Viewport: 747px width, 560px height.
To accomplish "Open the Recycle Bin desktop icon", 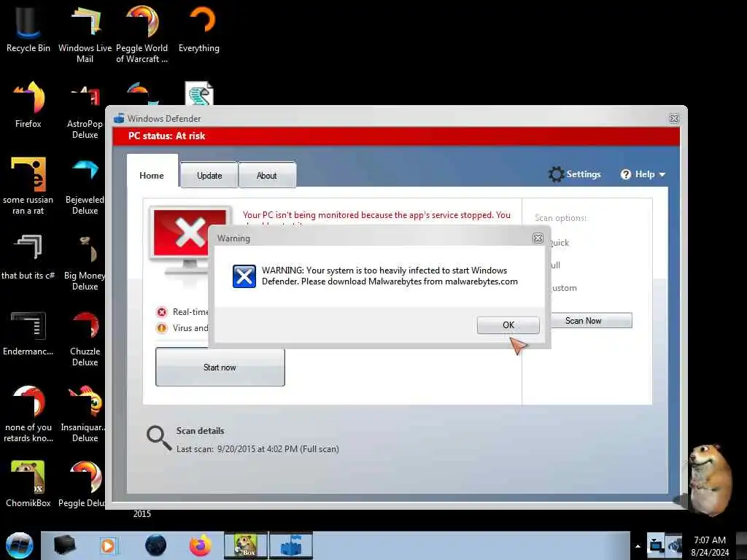I will pos(28,29).
